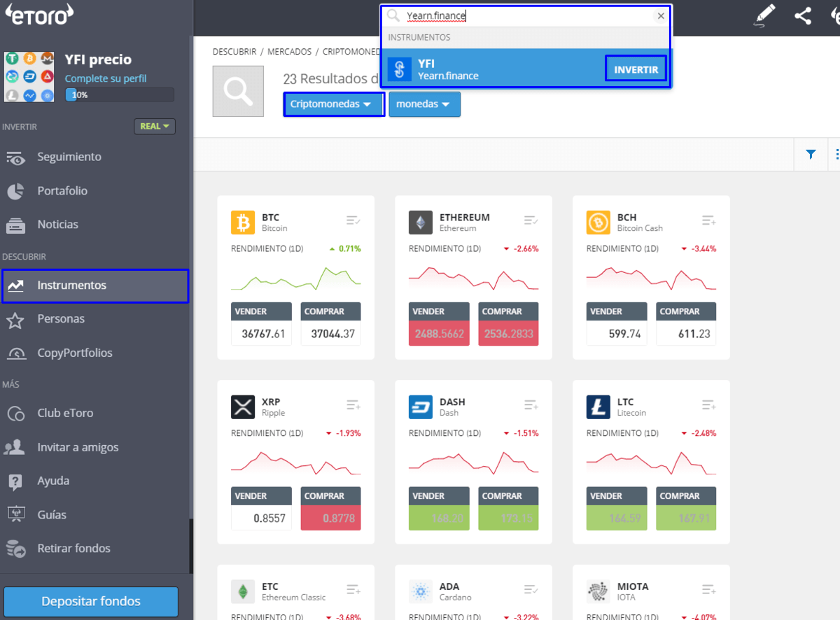Click the Invitar a amigos people icon
The height and width of the screenshot is (620, 840).
(x=15, y=447)
